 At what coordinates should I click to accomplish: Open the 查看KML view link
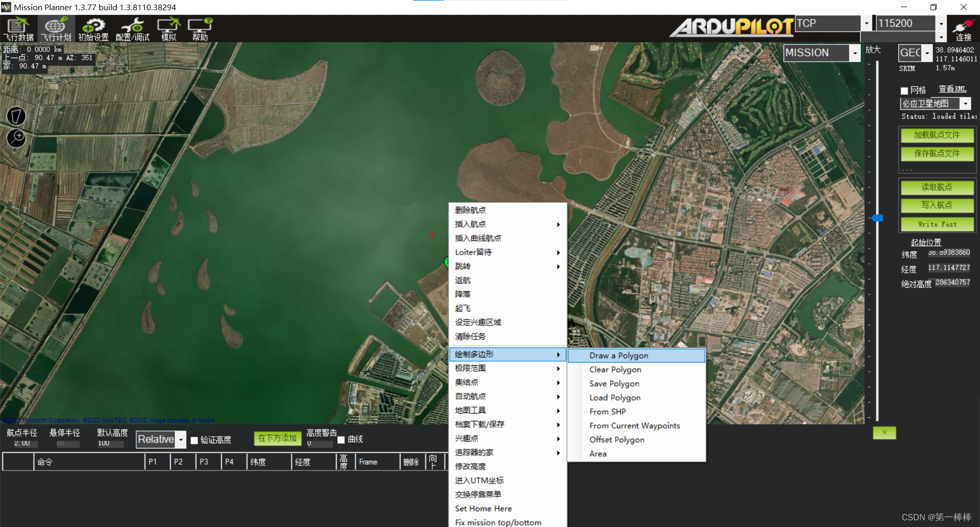pos(952,89)
